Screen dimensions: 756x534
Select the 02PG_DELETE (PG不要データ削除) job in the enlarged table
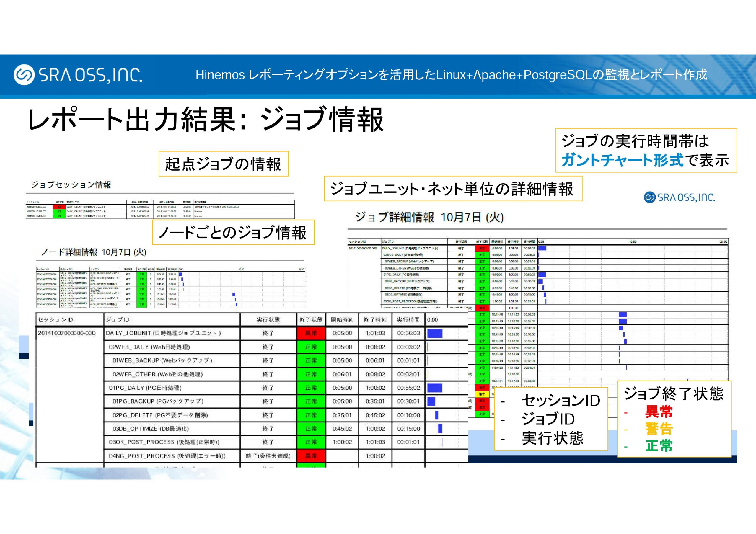160,415
